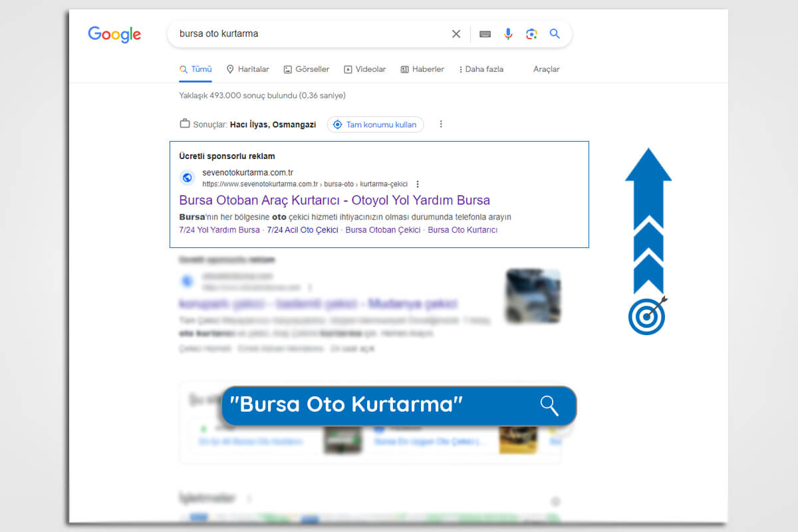Select the Tümü tab
This screenshot has height=532, width=798.
[x=196, y=69]
